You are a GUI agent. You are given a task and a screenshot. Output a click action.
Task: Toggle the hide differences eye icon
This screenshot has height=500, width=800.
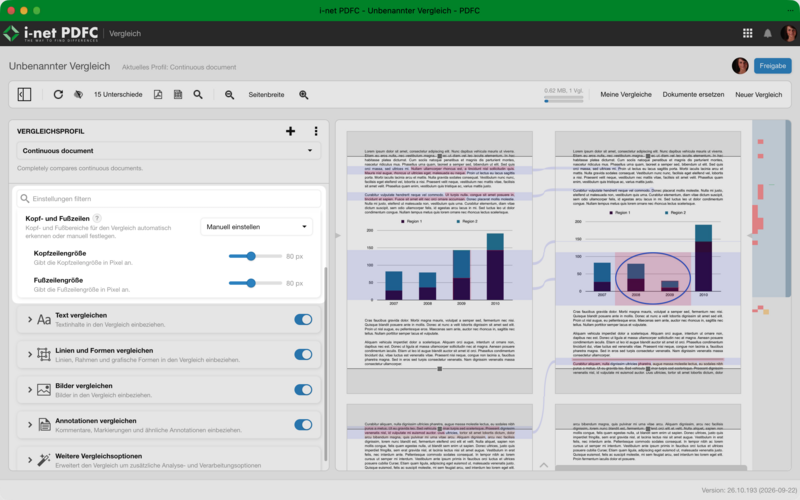click(78, 94)
